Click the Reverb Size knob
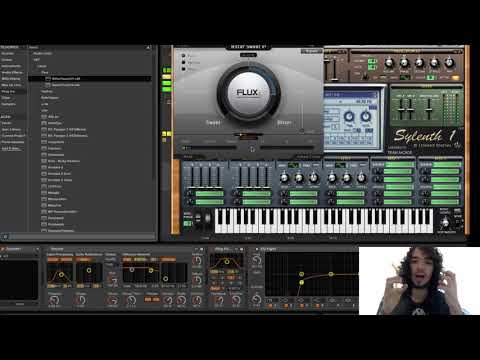This screenshot has width=480, height=360. pos(113,300)
